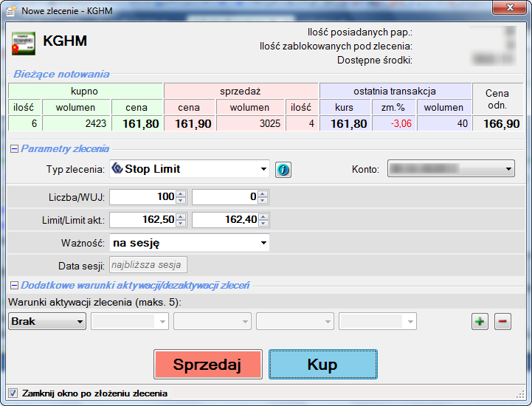Click the Warunki aktywacji zlecenia (maks. 5) label
Image resolution: width=532 pixels, height=406 pixels.
click(94, 302)
